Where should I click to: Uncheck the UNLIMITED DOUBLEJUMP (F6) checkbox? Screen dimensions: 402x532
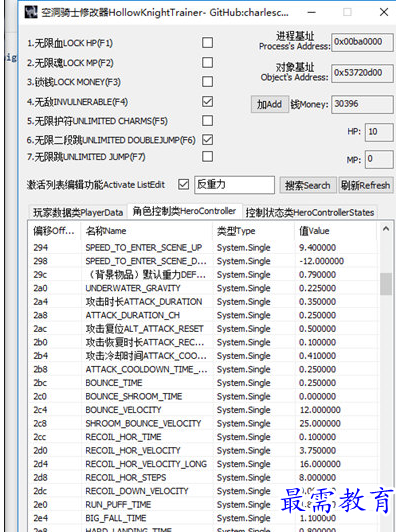tap(207, 139)
